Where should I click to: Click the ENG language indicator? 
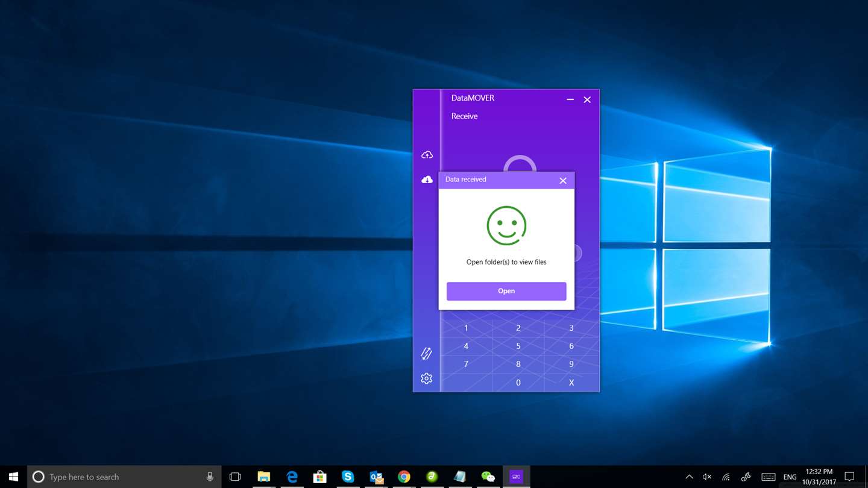click(790, 477)
